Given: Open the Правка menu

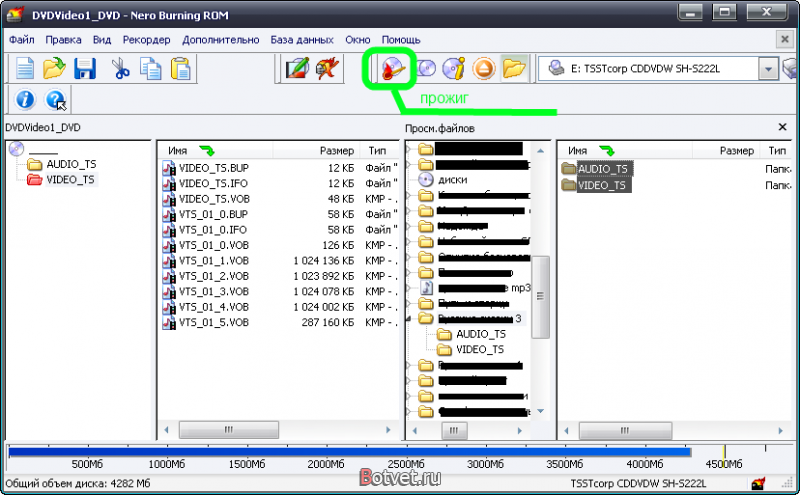Looking at the screenshot, I should pyautogui.click(x=63, y=40).
